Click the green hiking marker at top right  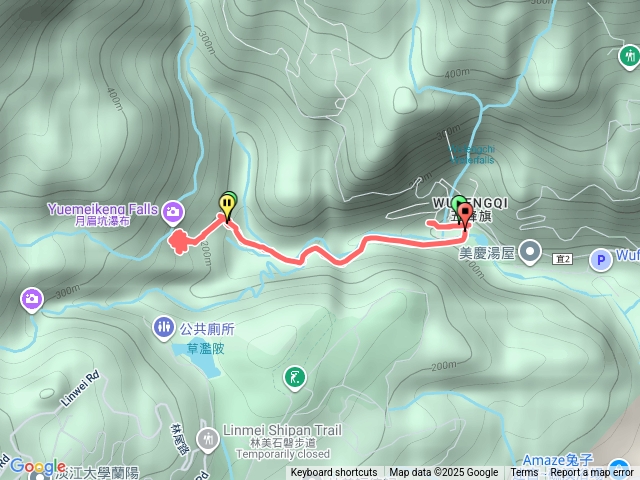pyautogui.click(x=630, y=56)
